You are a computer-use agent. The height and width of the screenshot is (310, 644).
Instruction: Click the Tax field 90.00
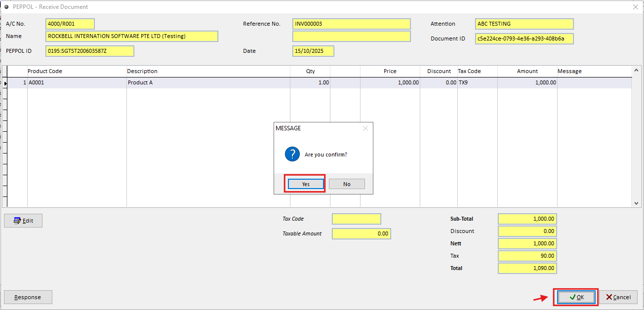[x=527, y=256]
